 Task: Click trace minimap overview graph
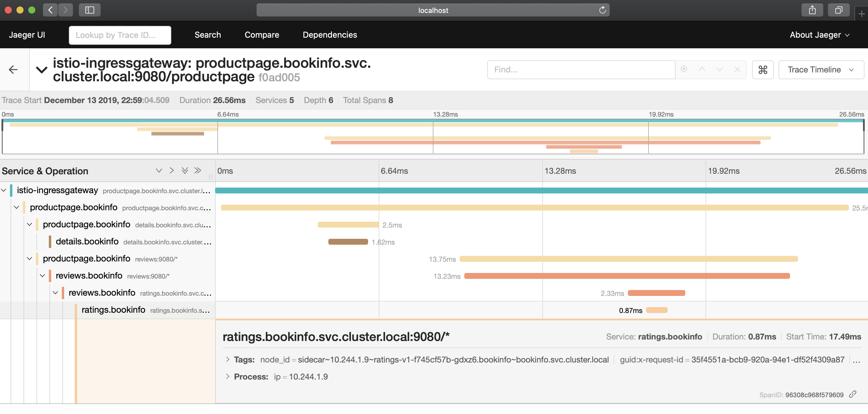click(x=433, y=136)
